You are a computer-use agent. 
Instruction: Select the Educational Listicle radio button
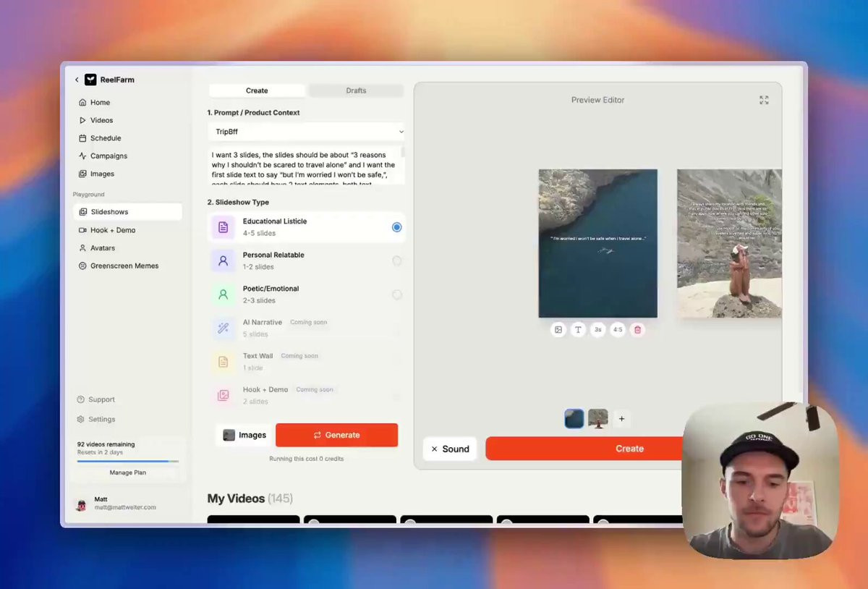[396, 227]
